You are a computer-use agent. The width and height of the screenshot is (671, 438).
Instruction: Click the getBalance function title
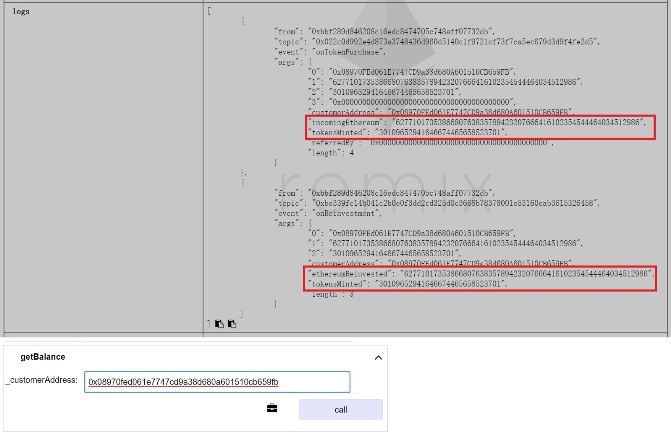pyautogui.click(x=42, y=356)
